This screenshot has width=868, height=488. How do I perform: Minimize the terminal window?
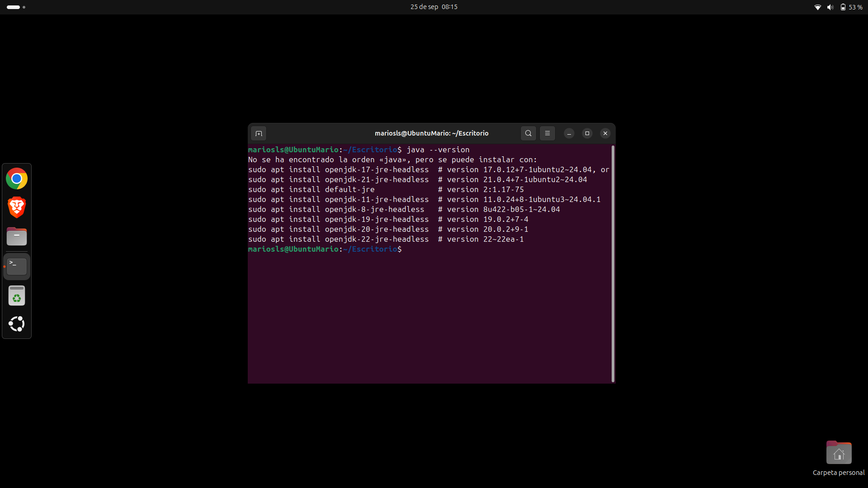coord(569,133)
